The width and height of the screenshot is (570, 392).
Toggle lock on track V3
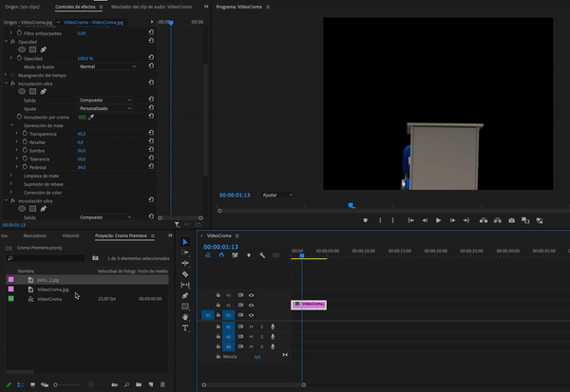click(218, 295)
